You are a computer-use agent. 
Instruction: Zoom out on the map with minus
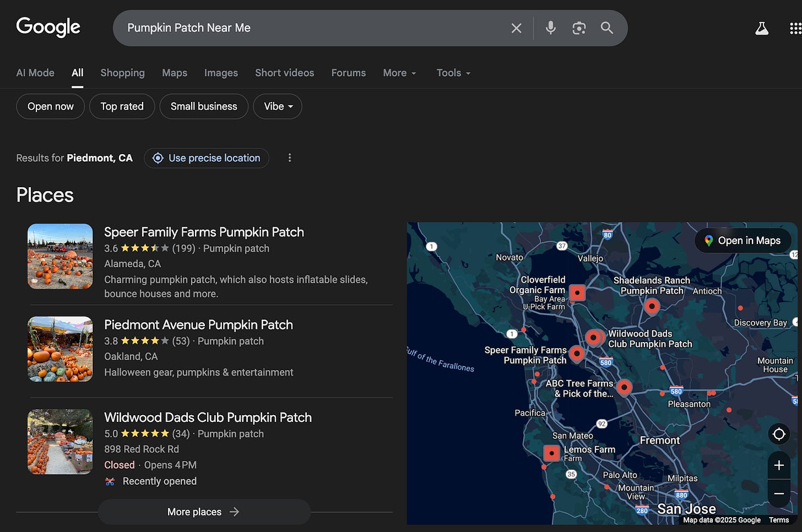click(x=779, y=493)
